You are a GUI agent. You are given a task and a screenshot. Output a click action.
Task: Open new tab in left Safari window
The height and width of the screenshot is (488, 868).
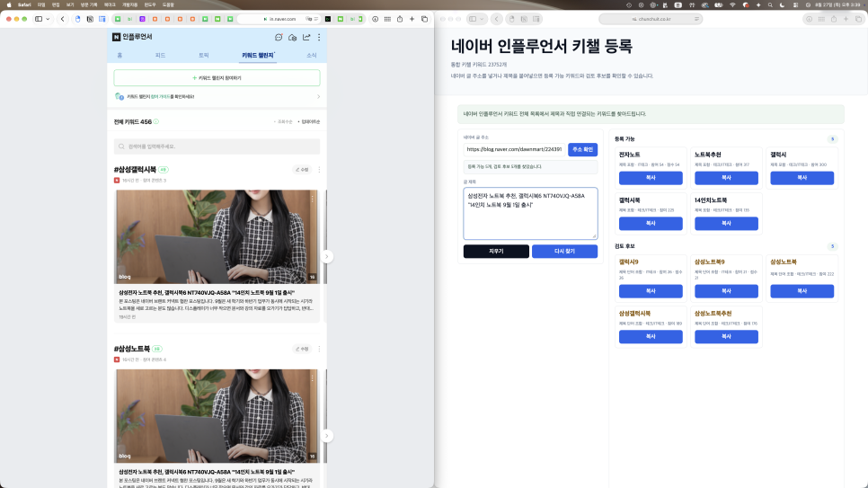[x=412, y=19]
